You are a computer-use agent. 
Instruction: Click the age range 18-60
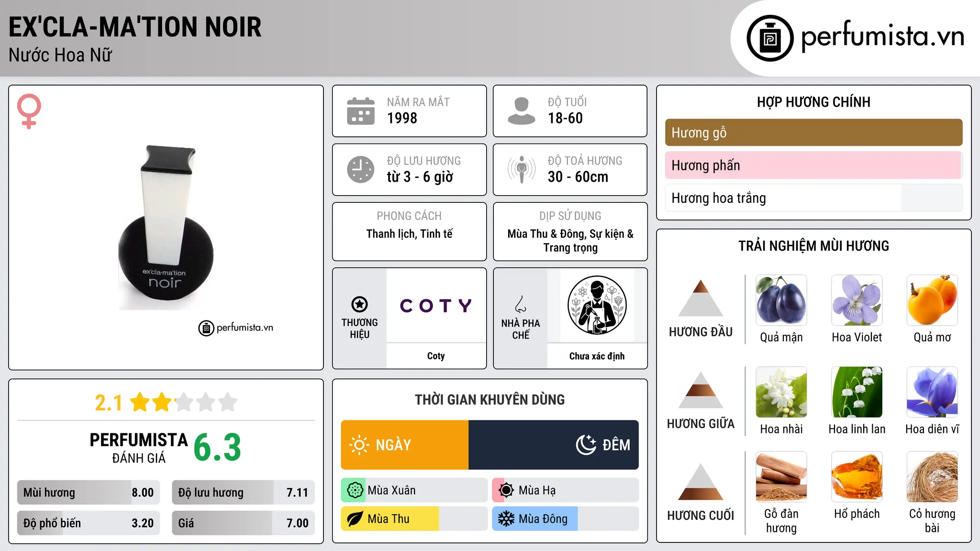tap(565, 118)
